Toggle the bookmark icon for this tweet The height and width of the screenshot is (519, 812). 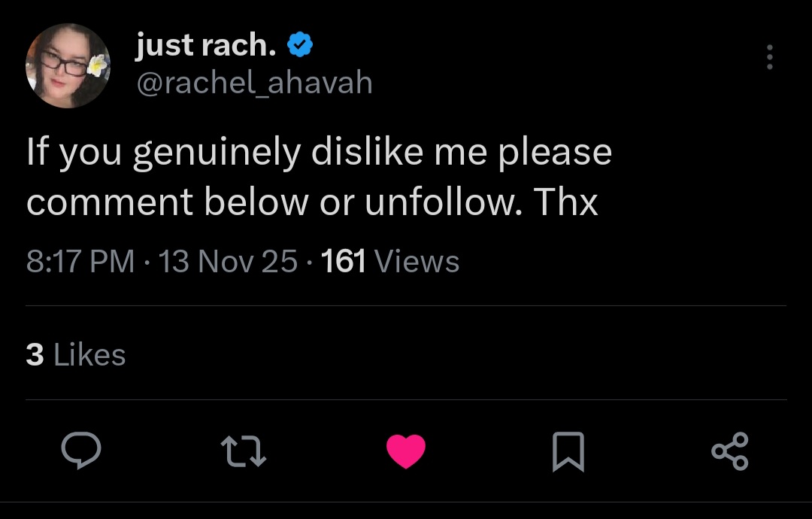[568, 451]
